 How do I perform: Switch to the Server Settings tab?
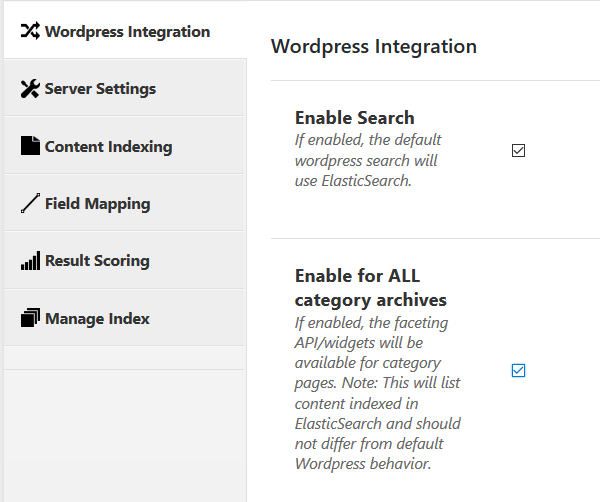click(124, 88)
